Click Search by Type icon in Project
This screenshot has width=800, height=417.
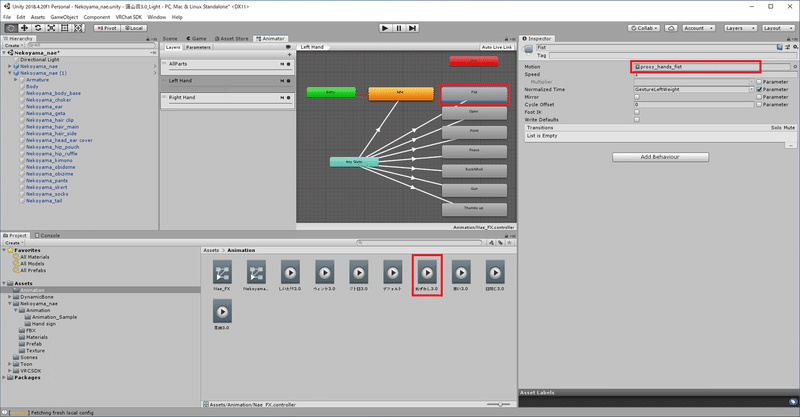point(491,243)
